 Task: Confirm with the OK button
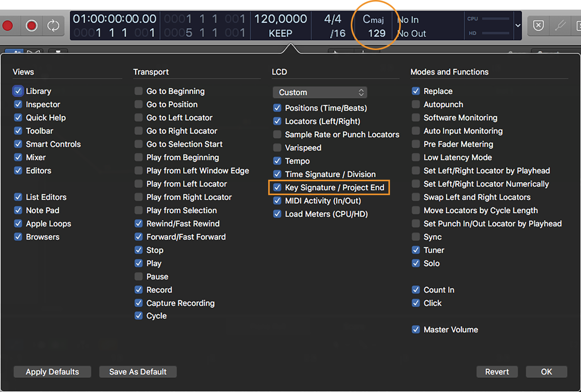tap(546, 372)
